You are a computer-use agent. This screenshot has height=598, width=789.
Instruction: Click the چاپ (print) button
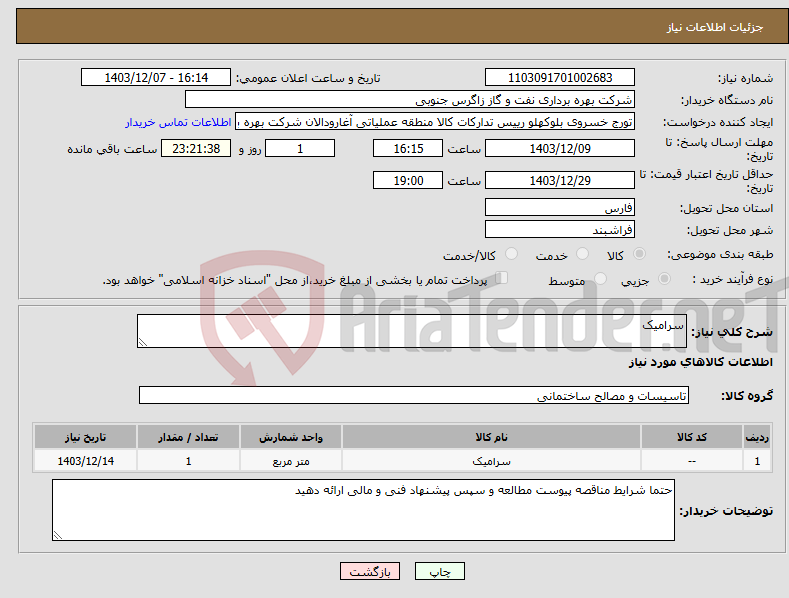(x=439, y=571)
